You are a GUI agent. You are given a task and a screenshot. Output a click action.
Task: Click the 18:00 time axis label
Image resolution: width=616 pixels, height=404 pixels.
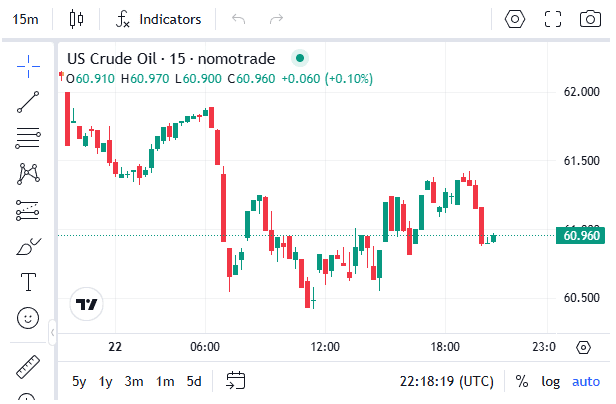click(445, 347)
